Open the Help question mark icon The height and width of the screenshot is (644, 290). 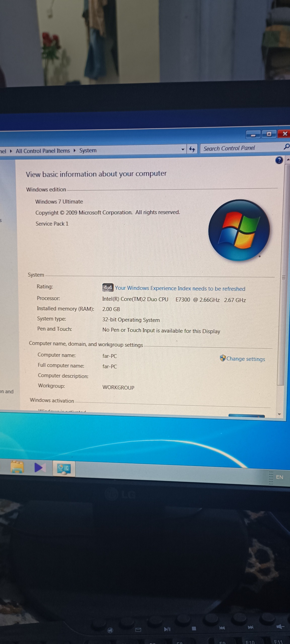point(279,160)
